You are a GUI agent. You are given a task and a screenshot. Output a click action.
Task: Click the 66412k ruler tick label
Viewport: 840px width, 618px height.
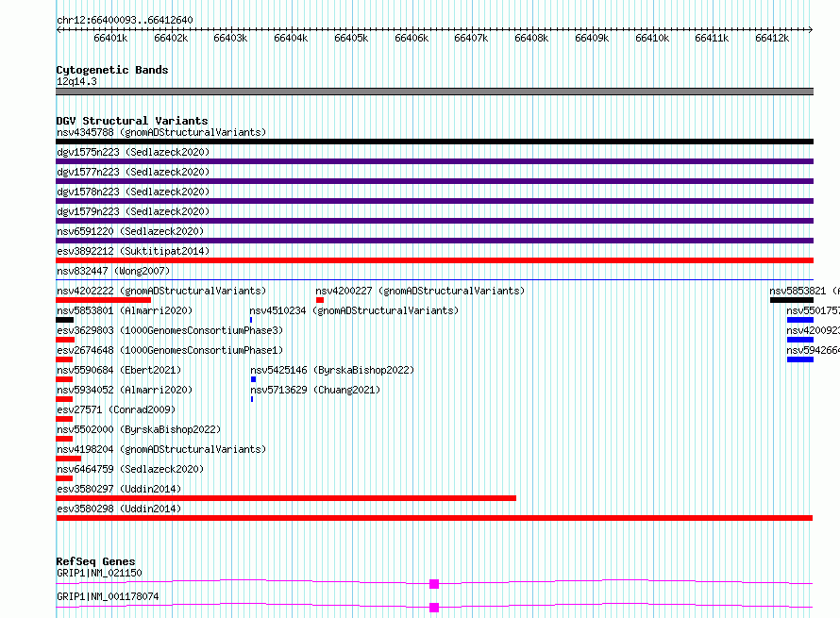(772, 38)
